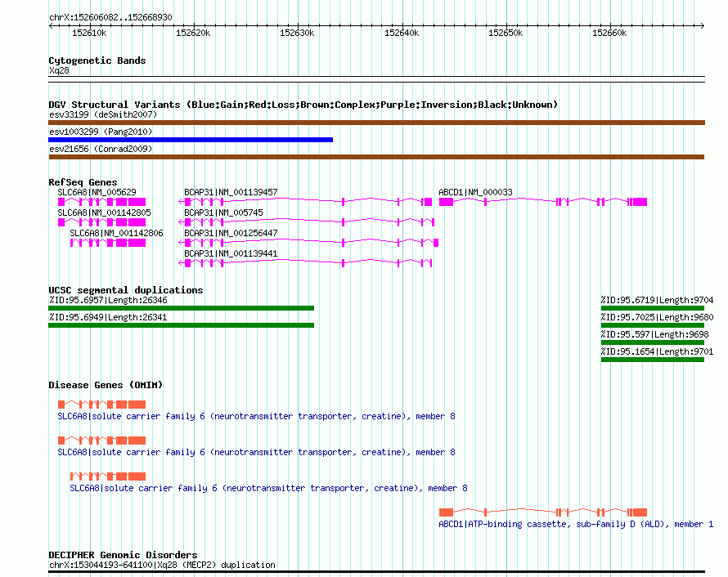Click the BCAP31|NM_001256447 transcript label
The width and height of the screenshot is (728, 577).
click(231, 233)
